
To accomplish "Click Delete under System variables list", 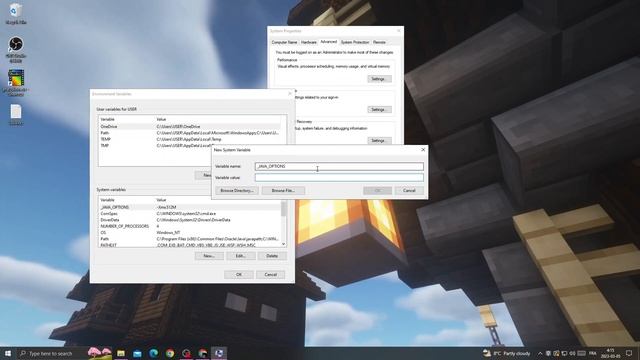I will tap(272, 256).
